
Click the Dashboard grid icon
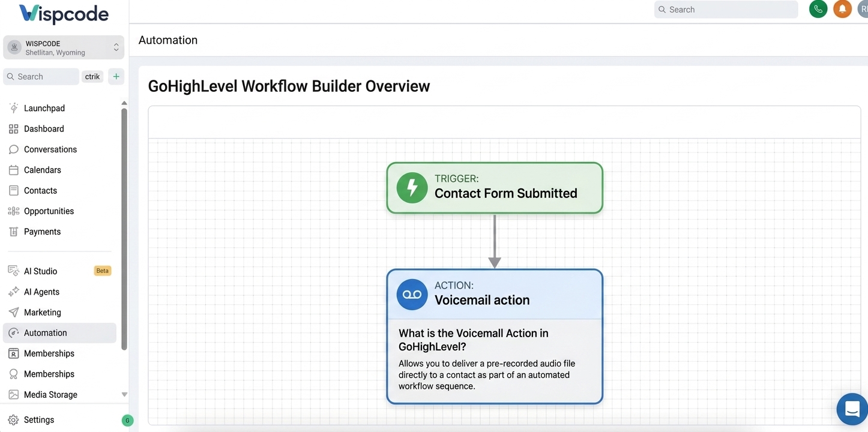pyautogui.click(x=13, y=128)
